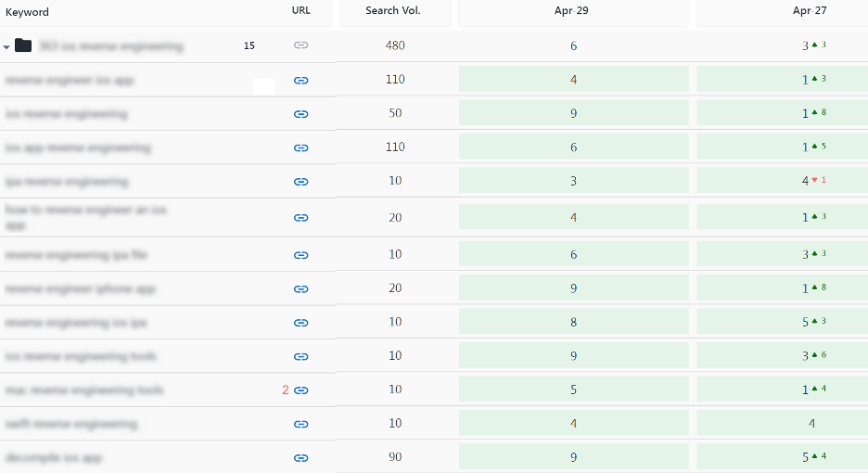868x473 pixels.
Task: Click Apr 27 cell showing 1 up 5
Action: coord(782,147)
